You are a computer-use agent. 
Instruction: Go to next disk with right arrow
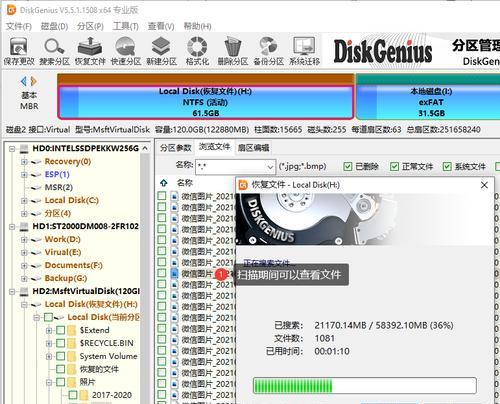coord(34,81)
